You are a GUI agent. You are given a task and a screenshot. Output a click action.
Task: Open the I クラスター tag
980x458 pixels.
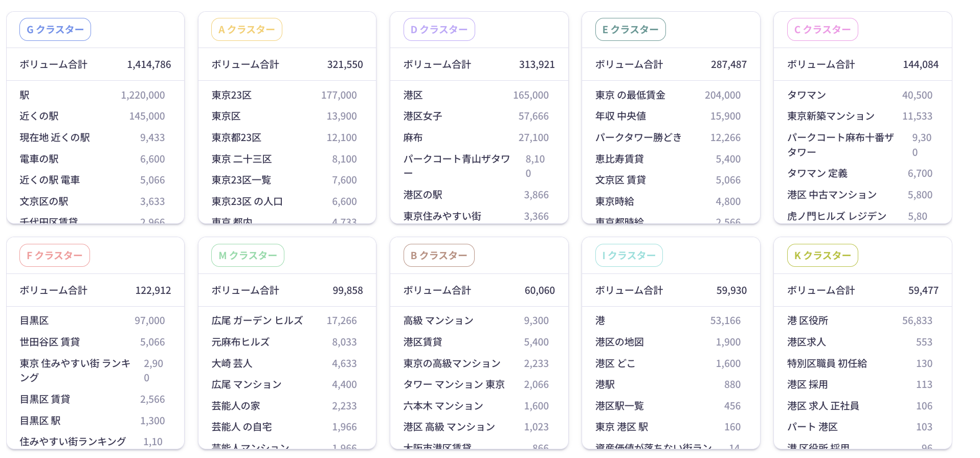(629, 256)
